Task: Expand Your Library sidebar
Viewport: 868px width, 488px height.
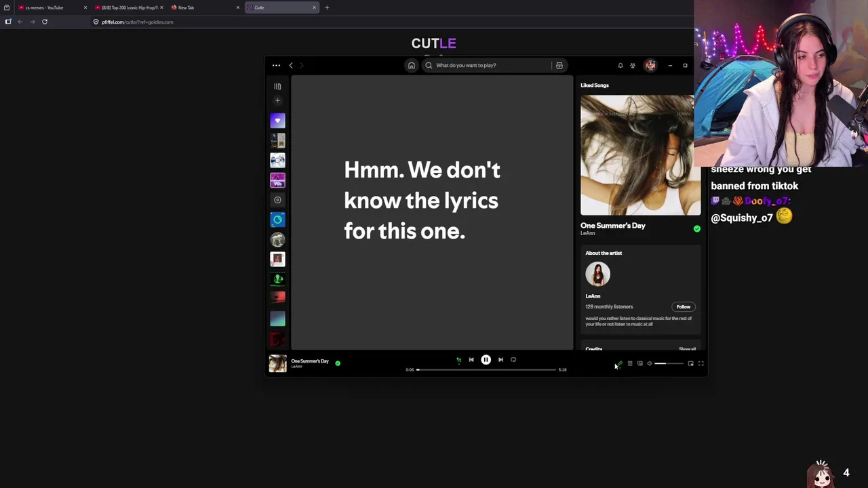Action: click(277, 86)
